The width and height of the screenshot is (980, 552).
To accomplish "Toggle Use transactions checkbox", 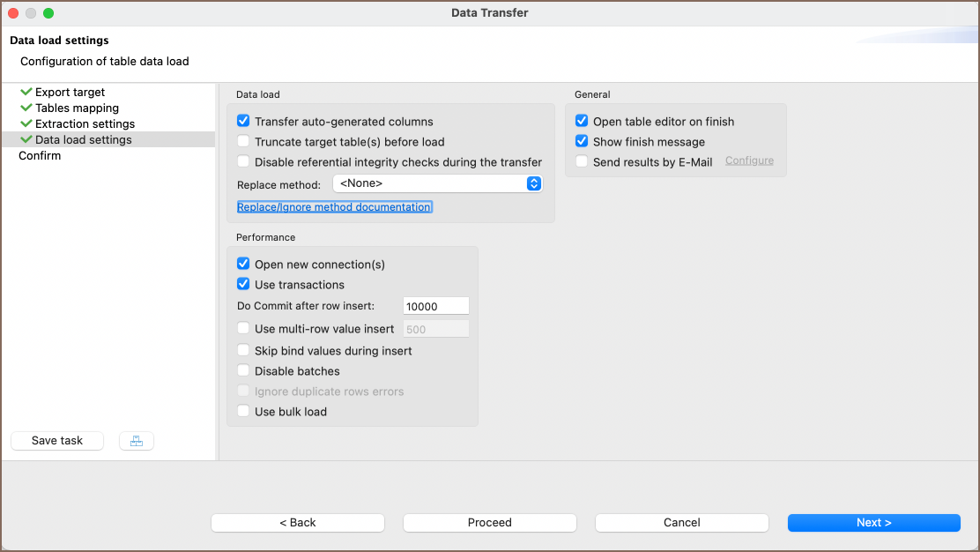I will (244, 285).
